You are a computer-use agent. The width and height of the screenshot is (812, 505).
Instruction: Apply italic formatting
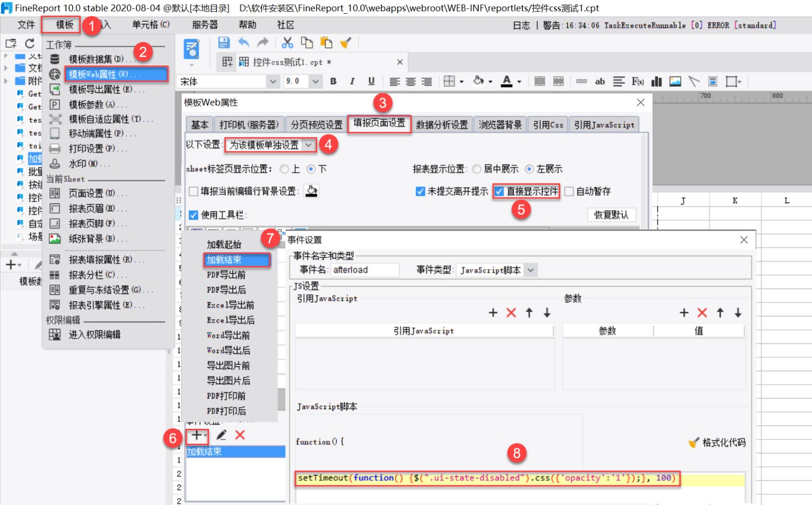352,81
